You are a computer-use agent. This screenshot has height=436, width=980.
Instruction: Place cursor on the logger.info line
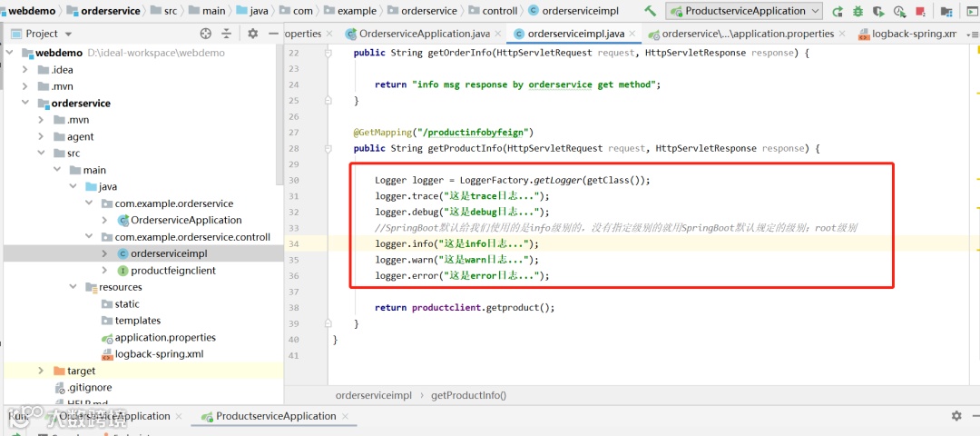coord(456,244)
